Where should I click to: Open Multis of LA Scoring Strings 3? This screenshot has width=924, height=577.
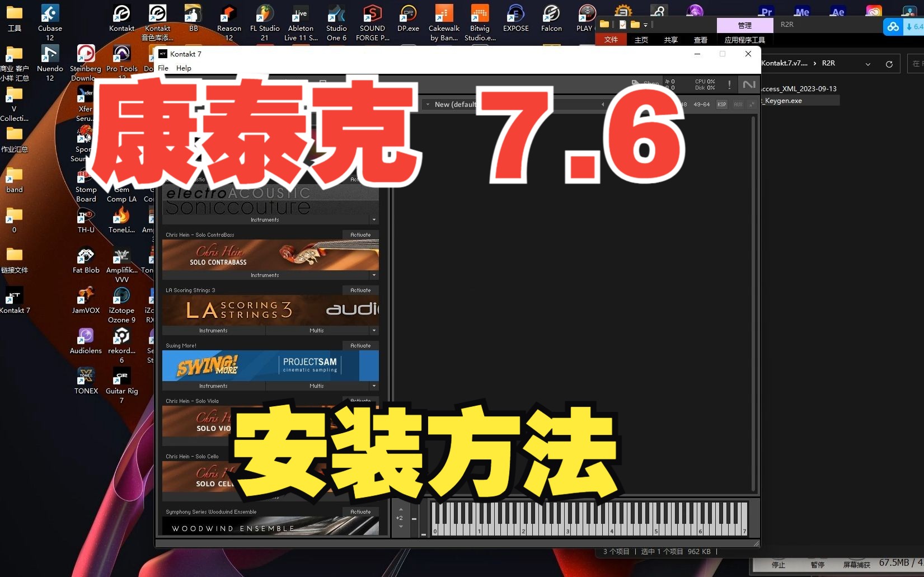tap(317, 331)
